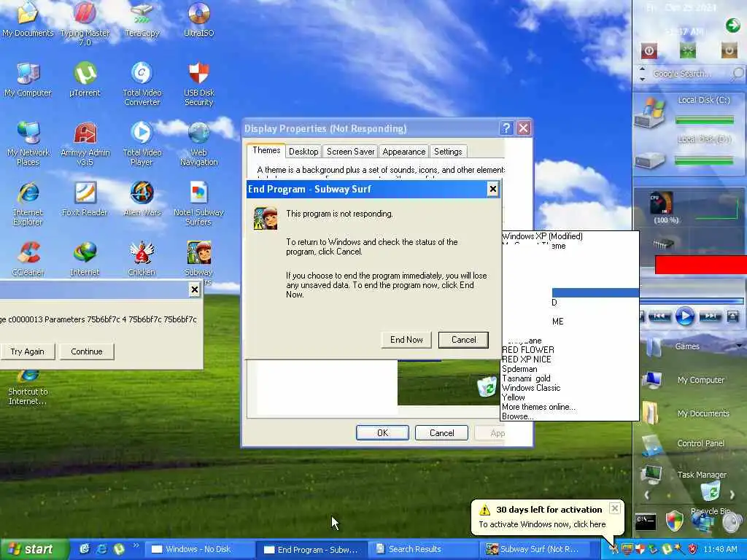Click the Total Video Converter icon
The image size is (747, 560).
click(x=142, y=84)
